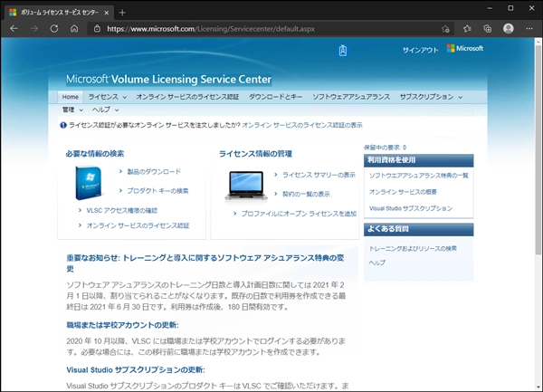Image resolution: width=543 pixels, height=392 pixels.
Task: Click Visual Studio サブスクリプションの更新 heading
Action: coord(136,370)
